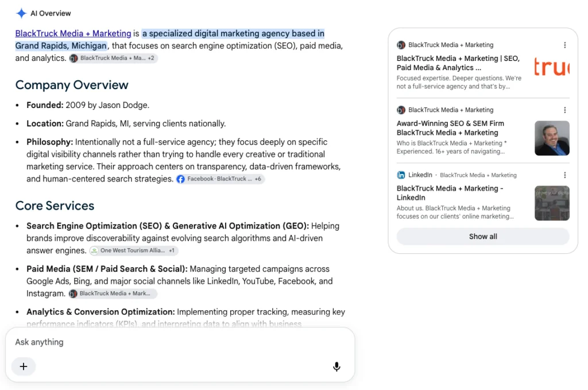This screenshot has height=390, width=588.
Task: Click the plus attachment button
Action: 23,366
